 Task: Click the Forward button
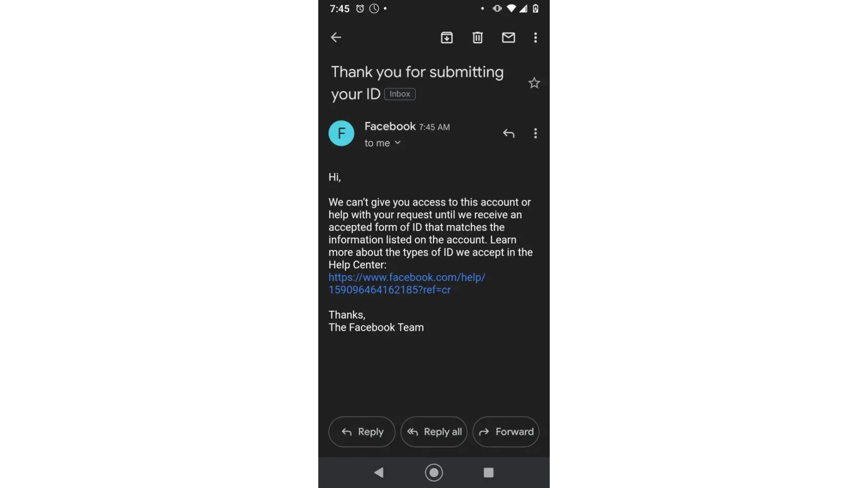coord(506,432)
